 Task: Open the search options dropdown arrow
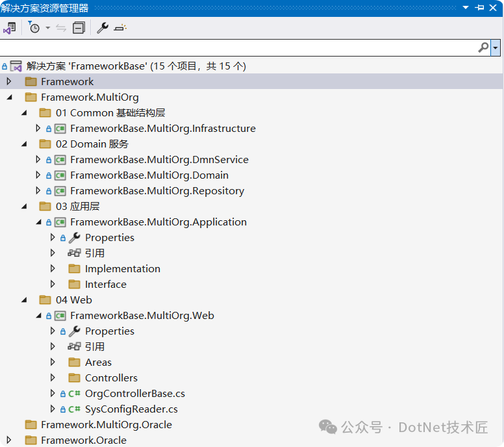click(496, 47)
